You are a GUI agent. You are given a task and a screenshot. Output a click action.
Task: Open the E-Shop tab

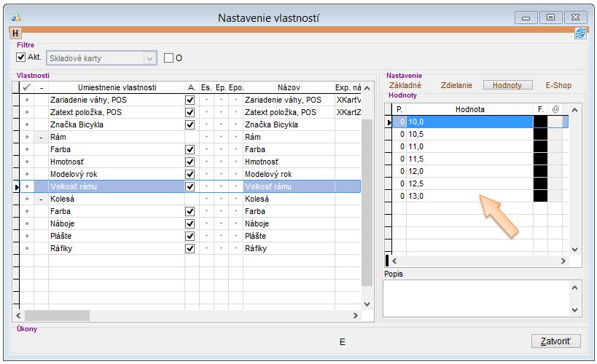pyautogui.click(x=558, y=85)
